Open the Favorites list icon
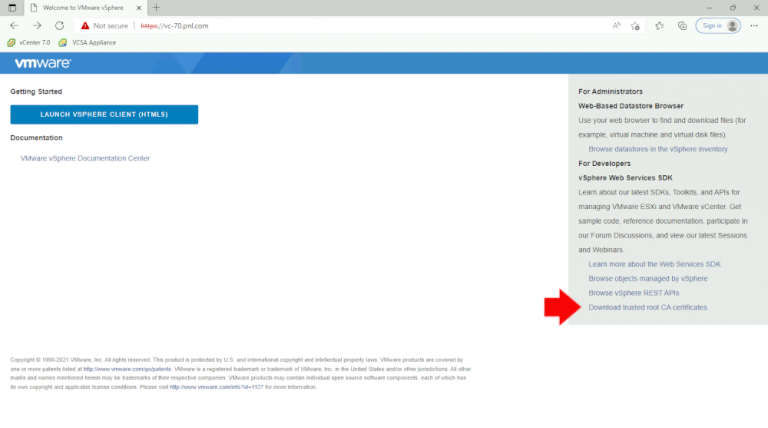Screen dimensions: 768x428 659,25
